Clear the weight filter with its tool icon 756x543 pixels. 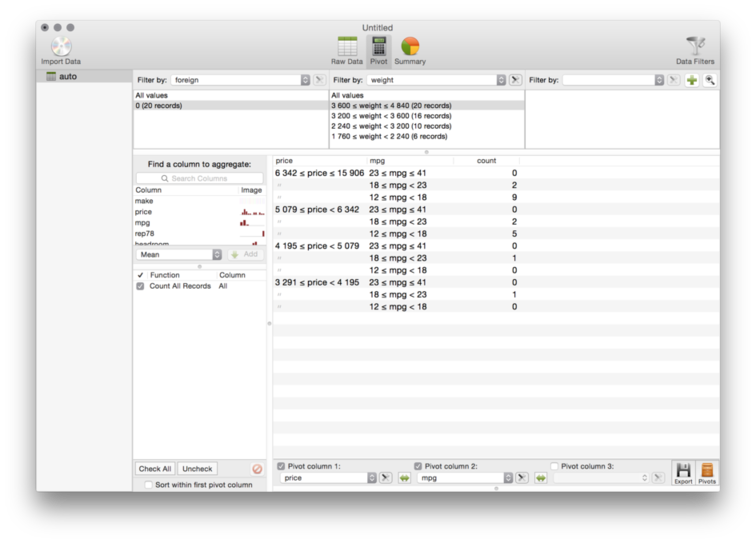(x=515, y=80)
